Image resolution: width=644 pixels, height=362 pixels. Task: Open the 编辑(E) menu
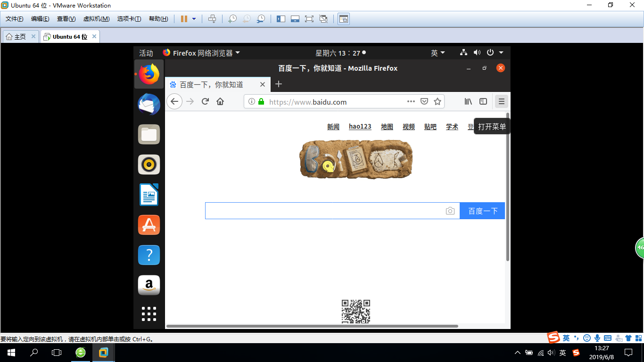click(x=40, y=19)
